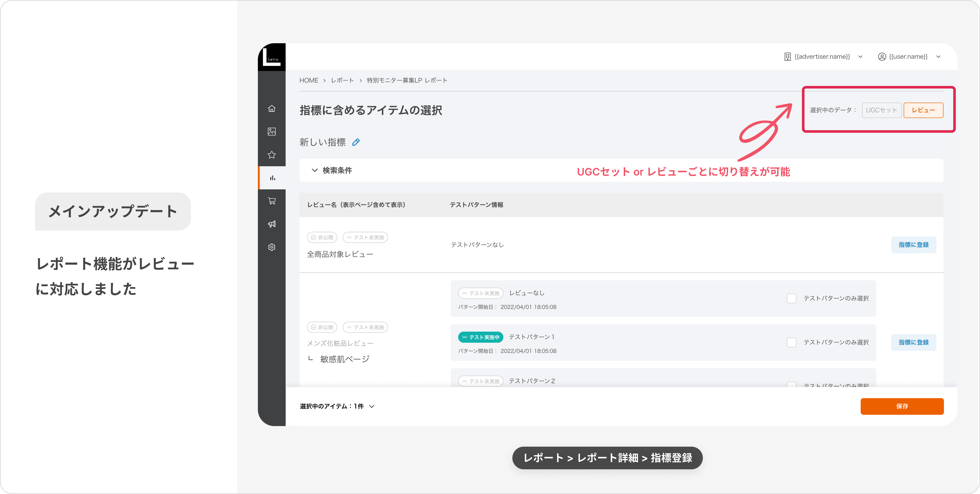Click pencil icon to edit 新しい指標
980x494 pixels.
356,142
